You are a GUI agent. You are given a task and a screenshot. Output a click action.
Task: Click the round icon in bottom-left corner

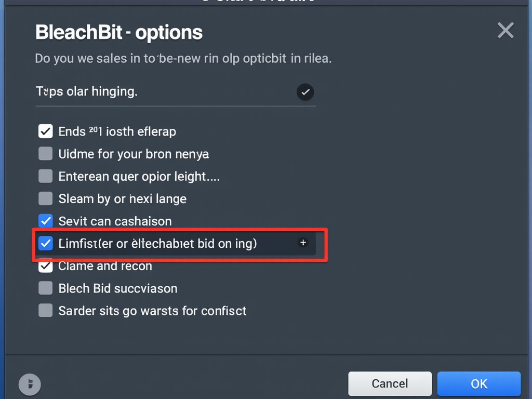pyautogui.click(x=30, y=384)
